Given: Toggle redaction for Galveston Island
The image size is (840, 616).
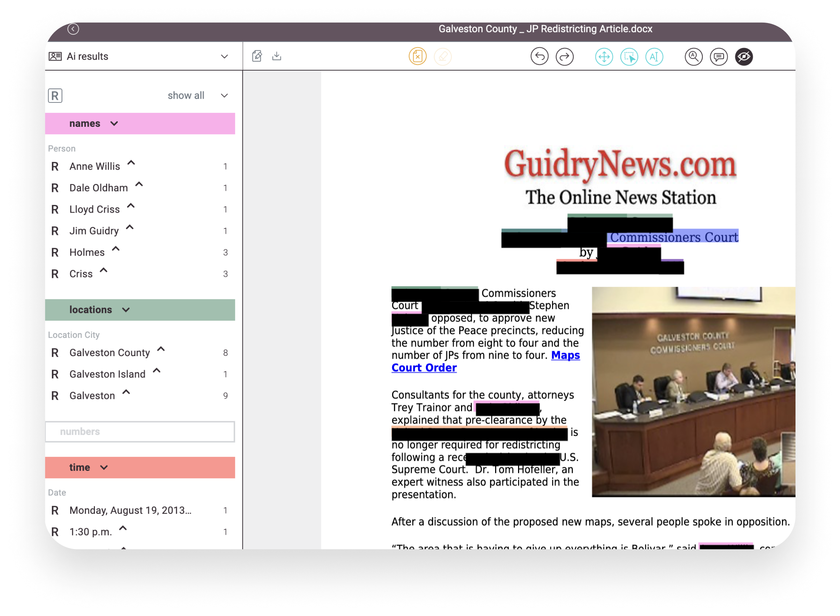Looking at the screenshot, I should [55, 374].
